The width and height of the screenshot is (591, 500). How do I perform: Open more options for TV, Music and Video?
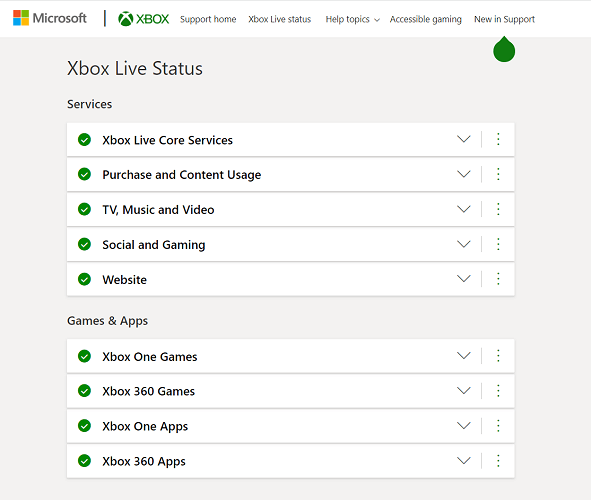click(498, 209)
